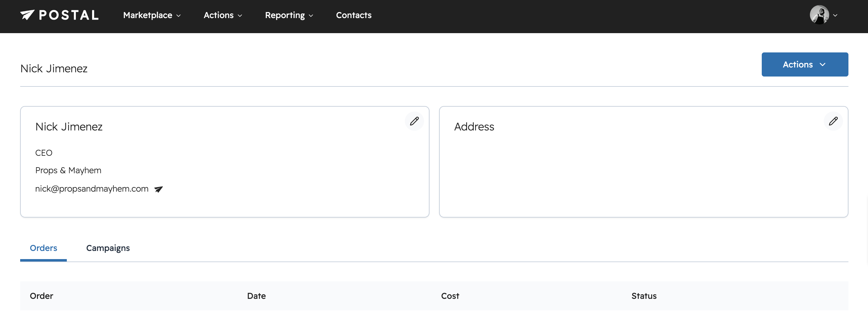Click Props & Mayhem company name

point(68,171)
